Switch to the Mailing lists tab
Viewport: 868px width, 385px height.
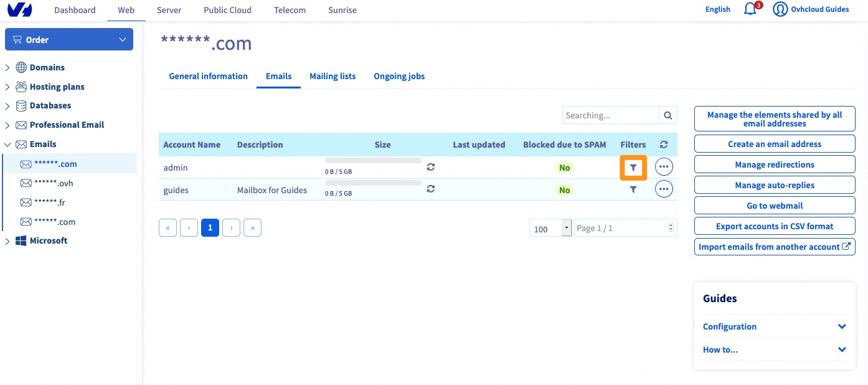[333, 76]
